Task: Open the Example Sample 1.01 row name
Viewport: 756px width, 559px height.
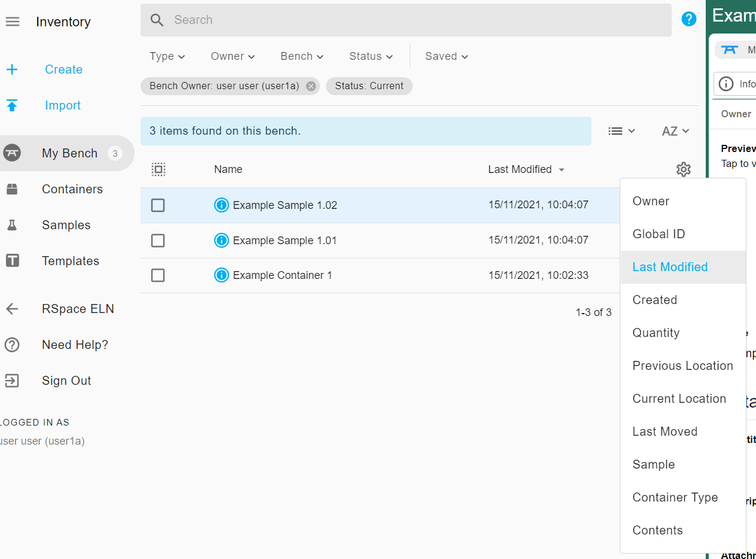Action: (285, 241)
